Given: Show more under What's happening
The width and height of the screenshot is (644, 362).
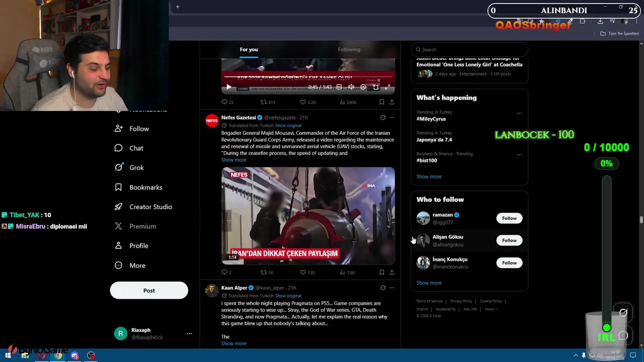Looking at the screenshot, I should point(429,176).
